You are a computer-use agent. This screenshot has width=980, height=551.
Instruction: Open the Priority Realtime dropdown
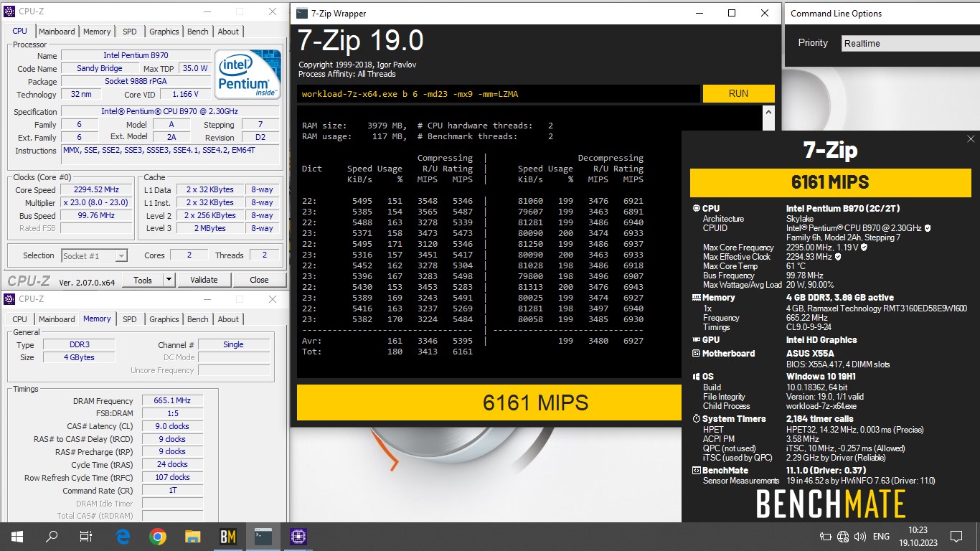click(x=909, y=43)
